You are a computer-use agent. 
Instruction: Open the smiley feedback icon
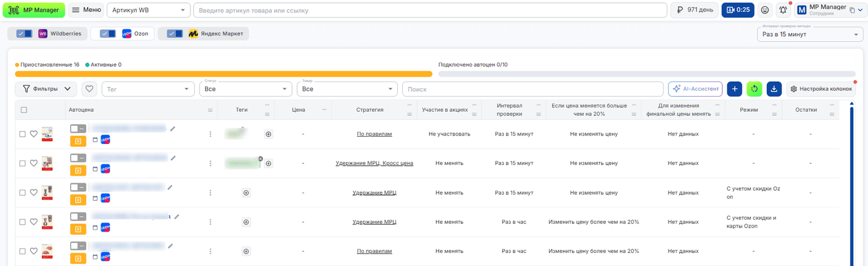point(765,10)
